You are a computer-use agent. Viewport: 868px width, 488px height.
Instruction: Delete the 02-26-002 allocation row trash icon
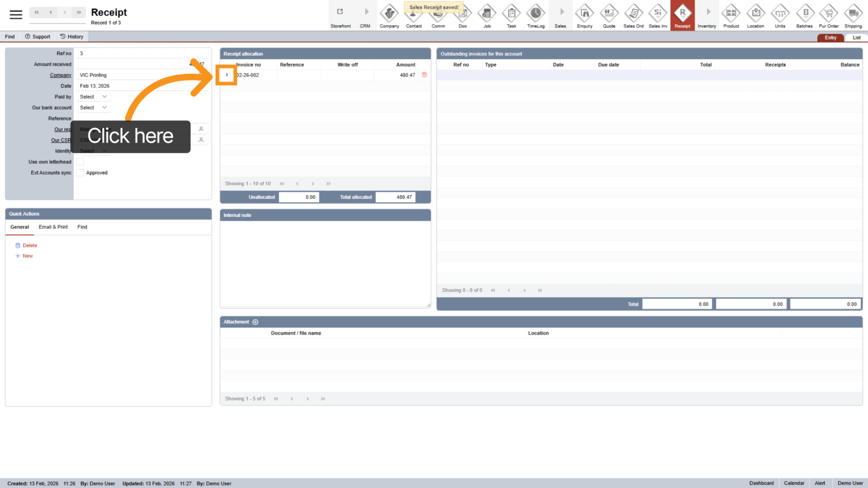click(x=425, y=75)
